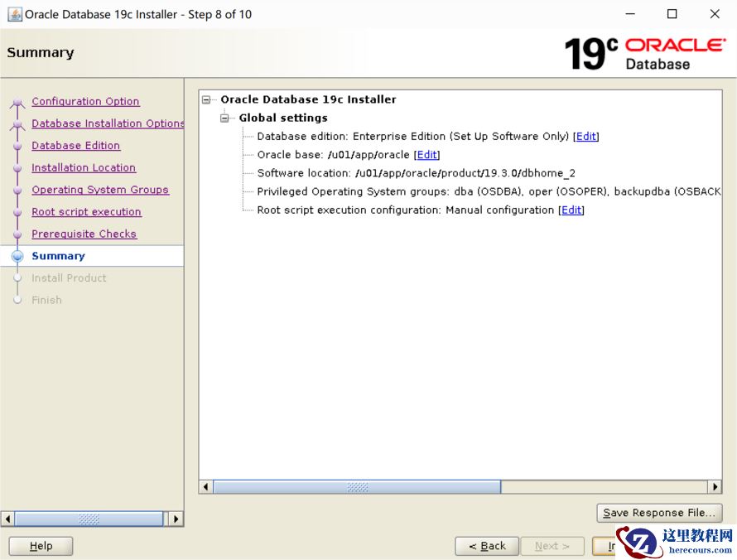Click the step list scroll left arrow
737x560 pixels.
(x=7, y=519)
